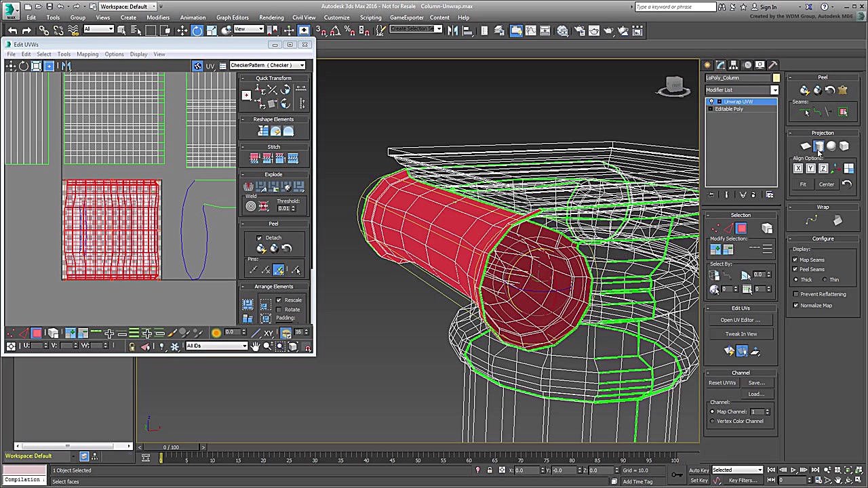Activate Select and Move on main toolbar
The height and width of the screenshot is (488, 868).
pyautogui.click(x=182, y=30)
